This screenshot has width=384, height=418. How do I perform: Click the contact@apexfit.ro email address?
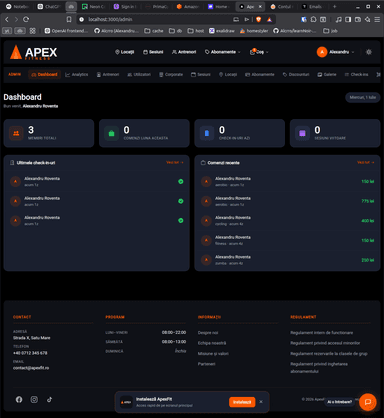coord(31,368)
